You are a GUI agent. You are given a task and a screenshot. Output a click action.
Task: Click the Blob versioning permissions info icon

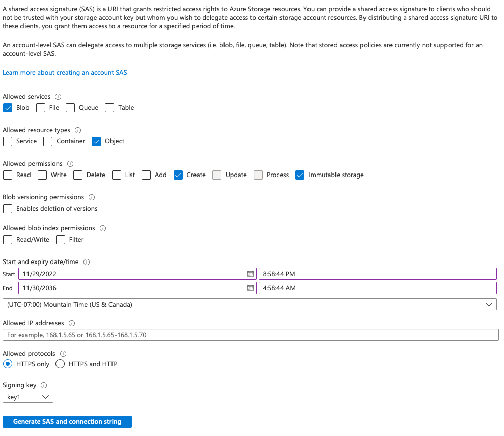pos(91,197)
